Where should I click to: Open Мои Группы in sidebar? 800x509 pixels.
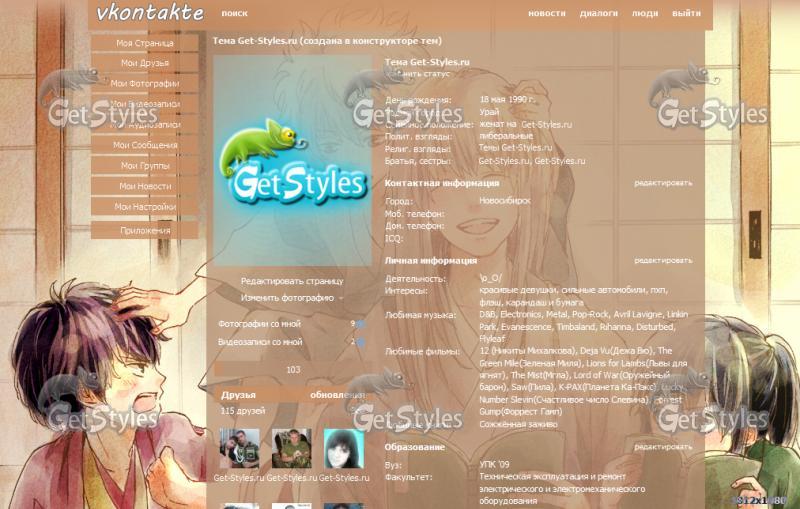[145, 165]
